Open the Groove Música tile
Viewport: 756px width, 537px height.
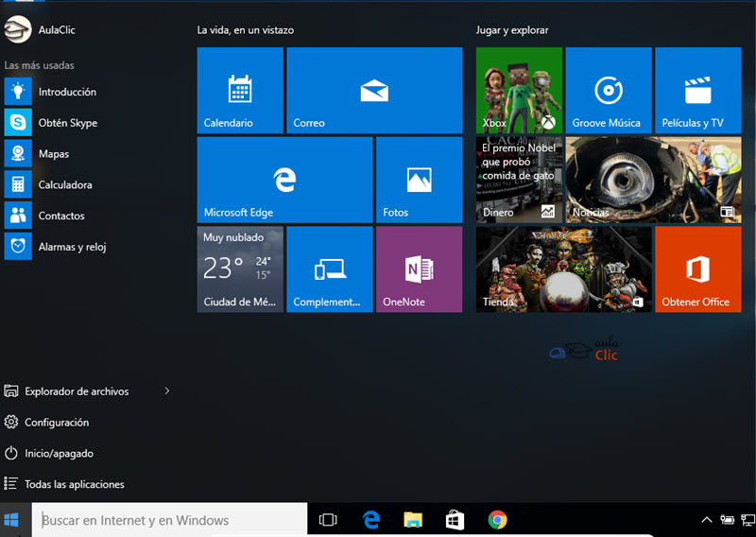click(609, 90)
